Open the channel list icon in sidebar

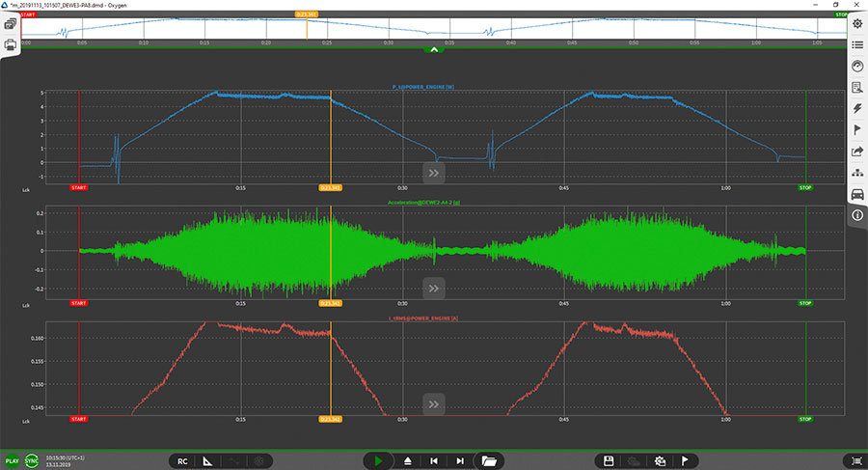(x=857, y=45)
